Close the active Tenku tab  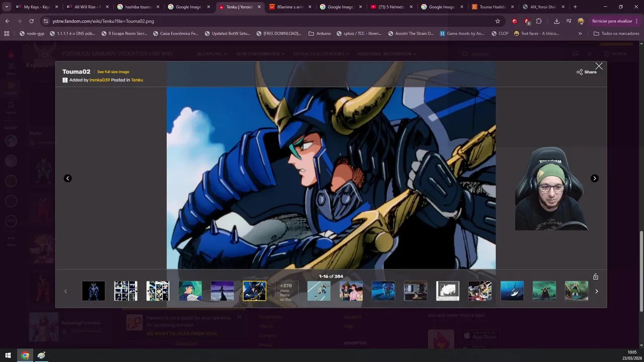coord(259,7)
